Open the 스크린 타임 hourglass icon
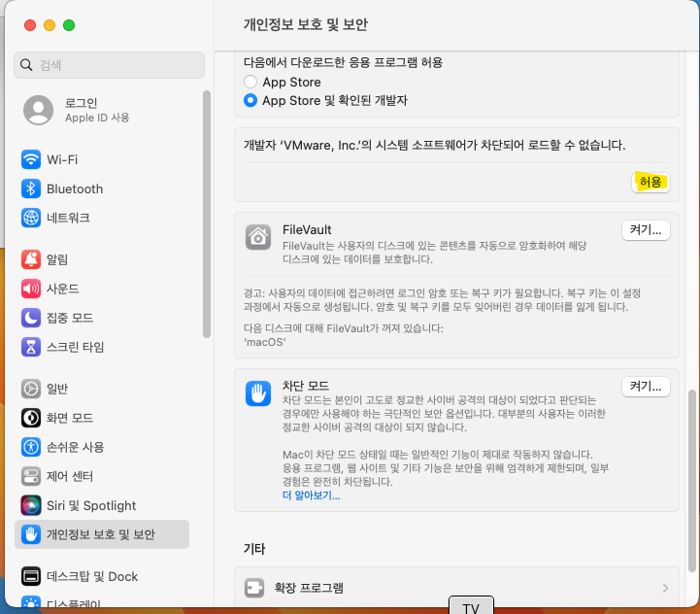This screenshot has width=700, height=614. pos(31,347)
